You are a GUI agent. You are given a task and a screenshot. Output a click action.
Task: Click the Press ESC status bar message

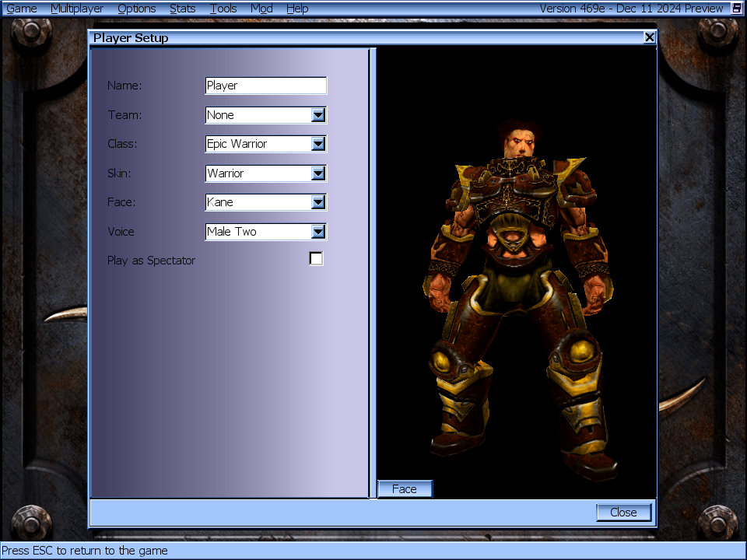(x=85, y=551)
